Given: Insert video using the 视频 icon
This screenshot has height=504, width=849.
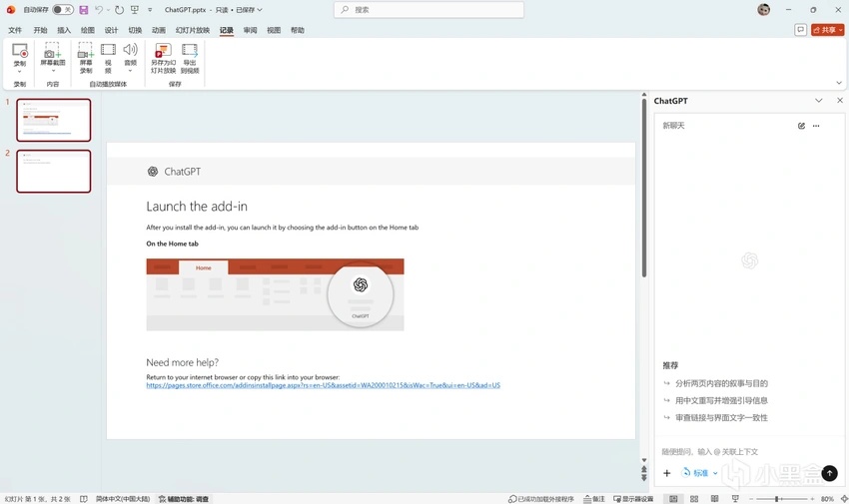Looking at the screenshot, I should click(108, 57).
